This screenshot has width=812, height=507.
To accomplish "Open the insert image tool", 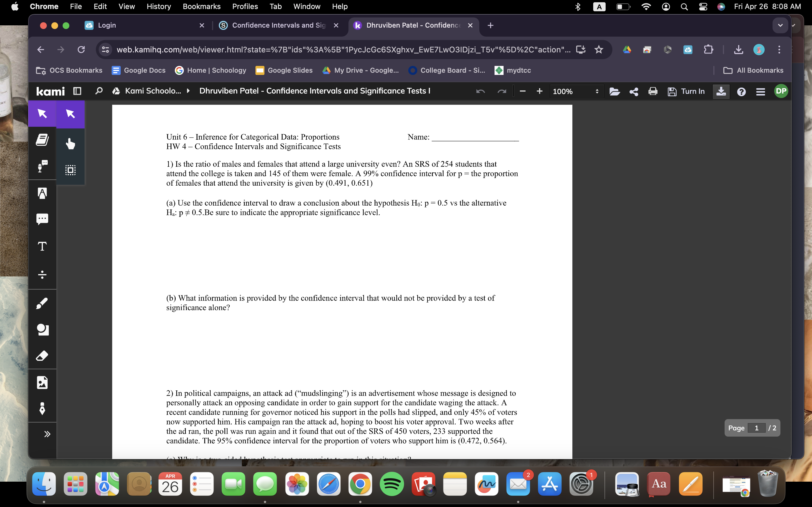I will tap(42, 382).
